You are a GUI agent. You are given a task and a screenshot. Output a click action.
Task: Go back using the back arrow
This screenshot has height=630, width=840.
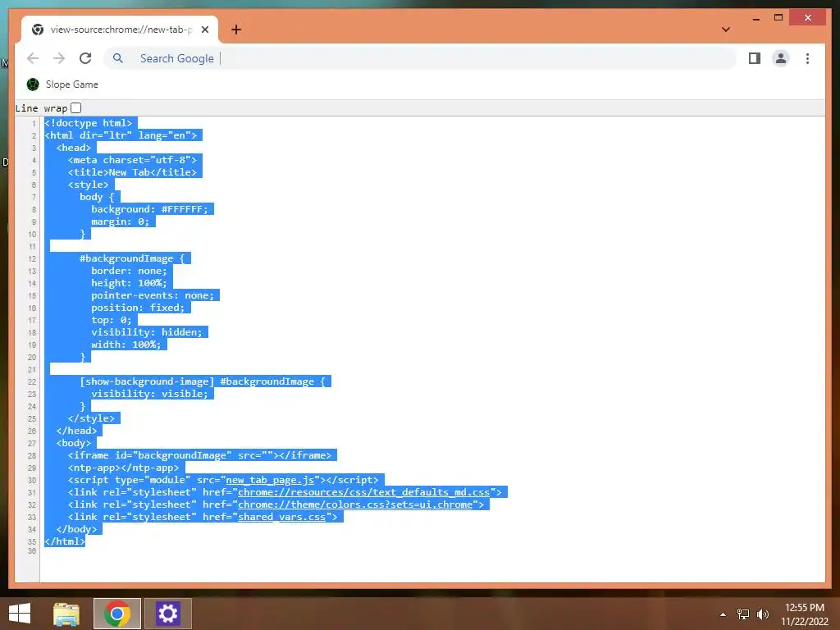(x=33, y=58)
